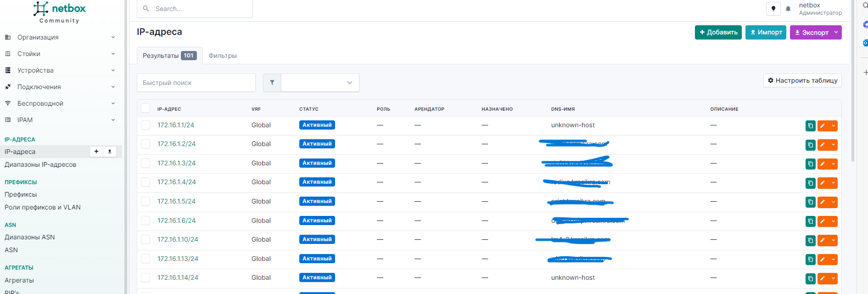Focus the Быстрый поиск field
Screen dimensions: 868x294
tap(196, 83)
